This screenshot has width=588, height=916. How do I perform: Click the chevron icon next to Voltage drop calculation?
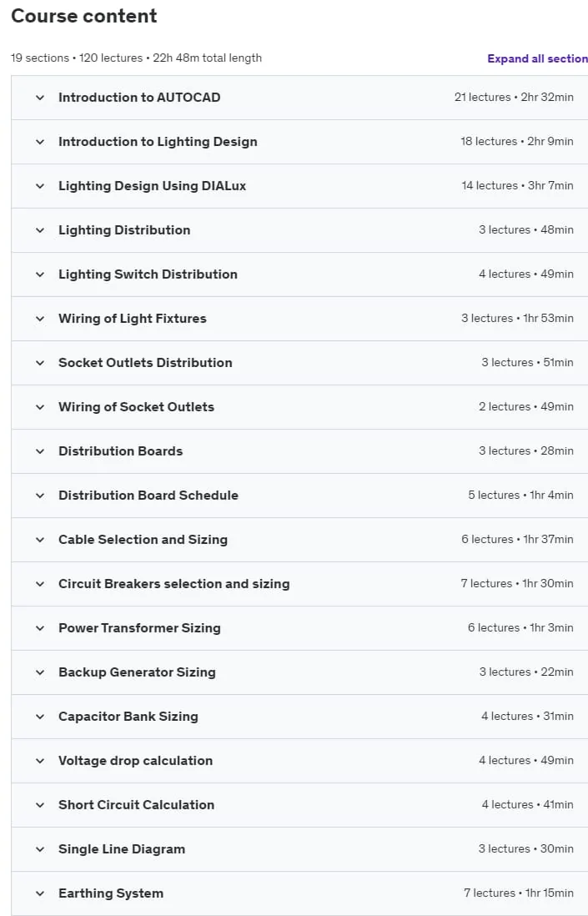[x=40, y=761]
